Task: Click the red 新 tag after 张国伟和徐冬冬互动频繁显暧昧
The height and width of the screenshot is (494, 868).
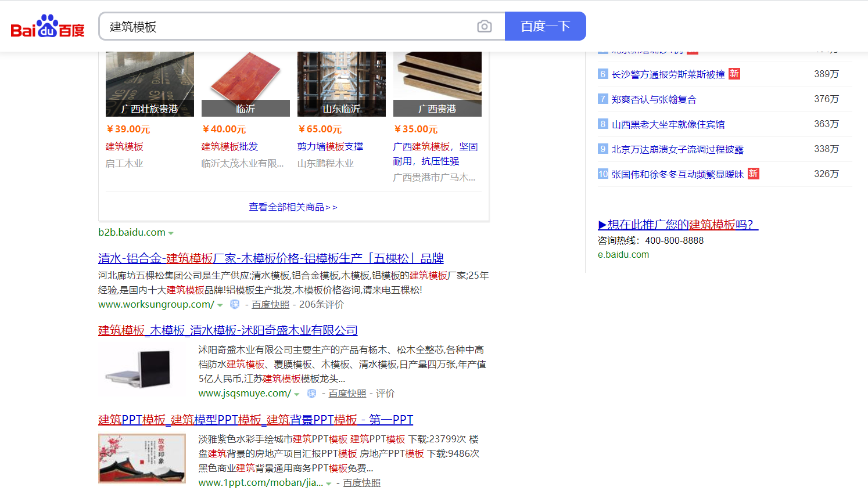Action: 753,174
